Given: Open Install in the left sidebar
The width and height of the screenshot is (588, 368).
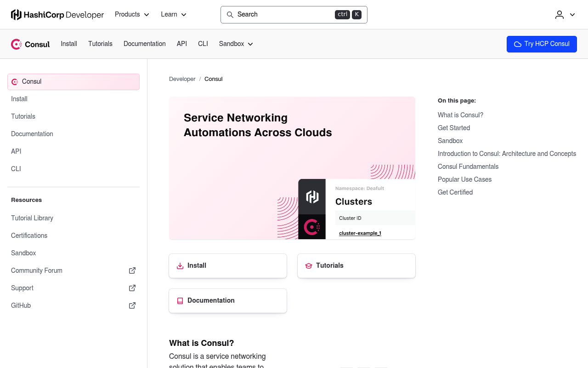Looking at the screenshot, I should point(73,99).
